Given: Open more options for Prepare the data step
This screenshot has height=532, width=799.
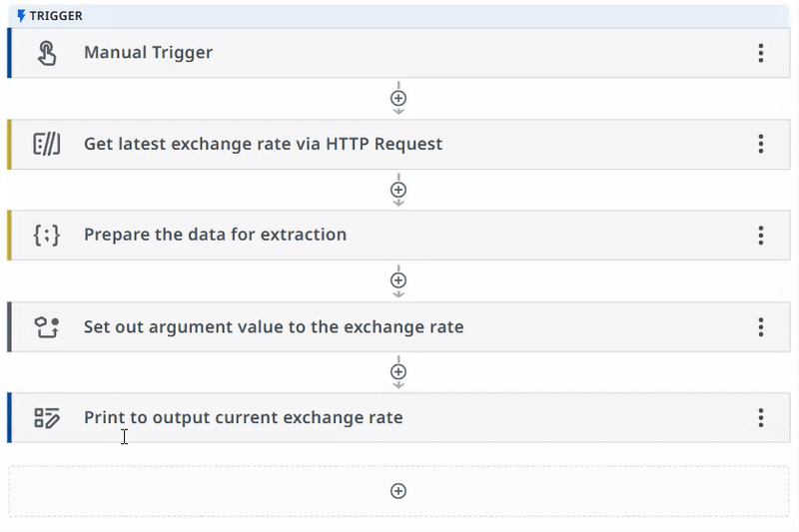Looking at the screenshot, I should pos(761,236).
